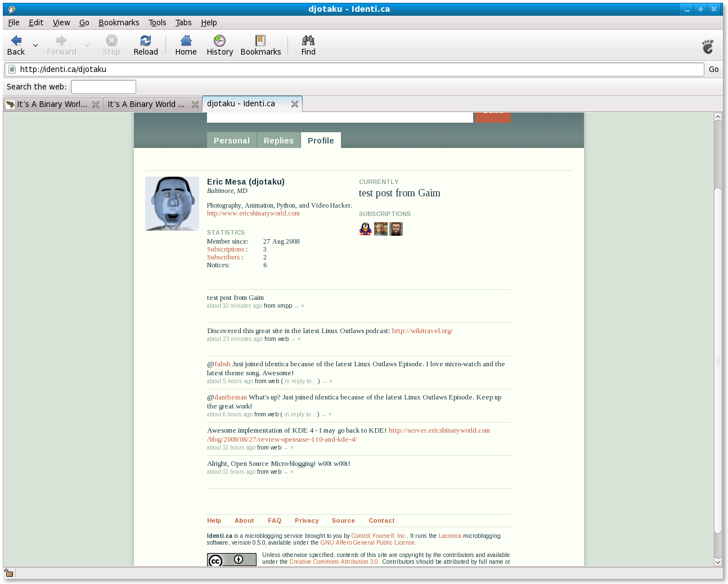Screen dimensions: 728x584
Task: Focus the Search the web field
Action: [x=104, y=87]
